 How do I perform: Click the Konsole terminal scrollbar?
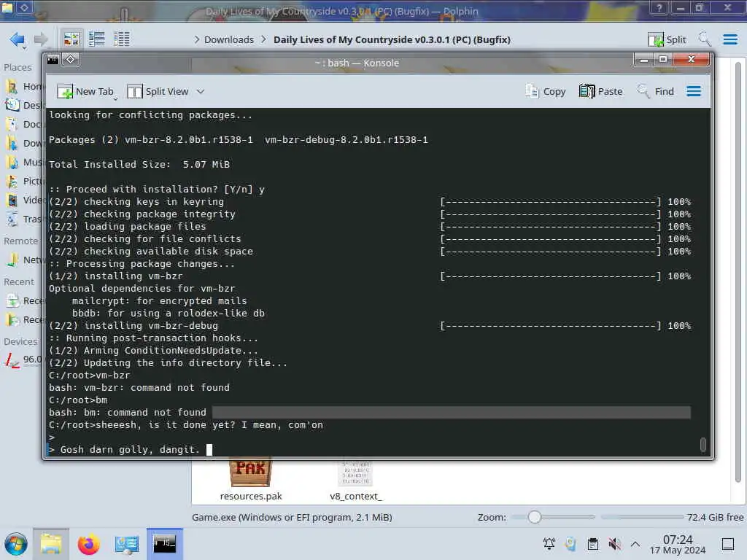pyautogui.click(x=703, y=445)
